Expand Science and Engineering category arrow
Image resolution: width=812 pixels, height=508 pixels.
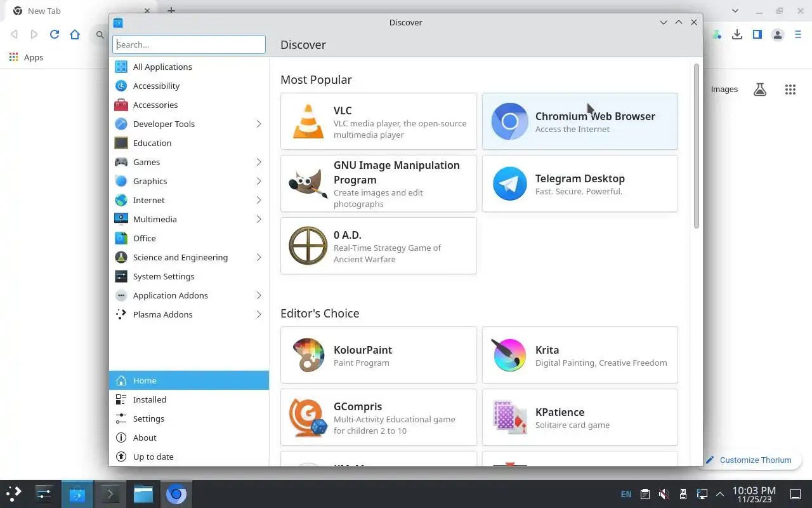pyautogui.click(x=259, y=257)
